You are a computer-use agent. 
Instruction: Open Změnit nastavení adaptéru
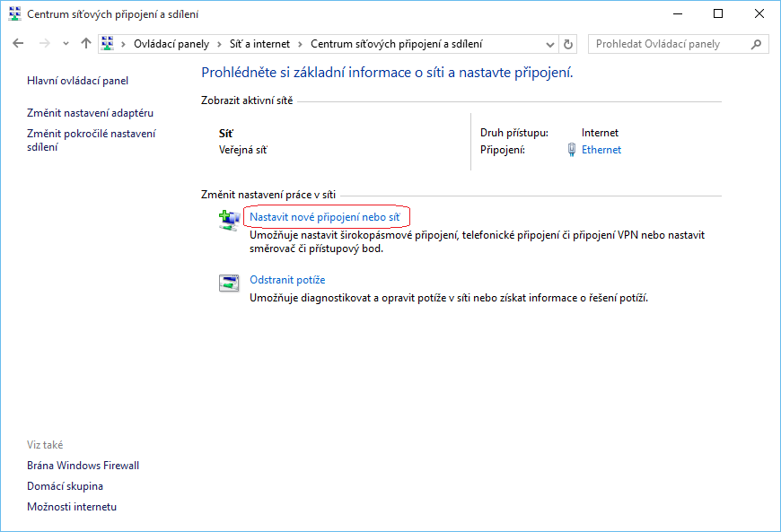pyautogui.click(x=91, y=112)
